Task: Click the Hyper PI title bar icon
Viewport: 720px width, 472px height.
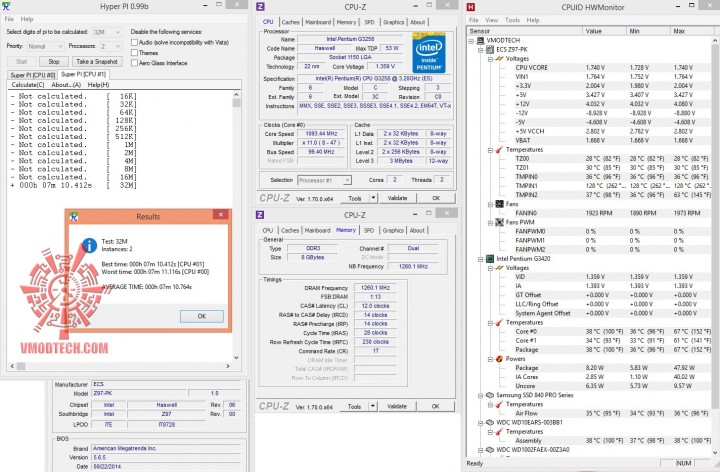Action: (6, 6)
